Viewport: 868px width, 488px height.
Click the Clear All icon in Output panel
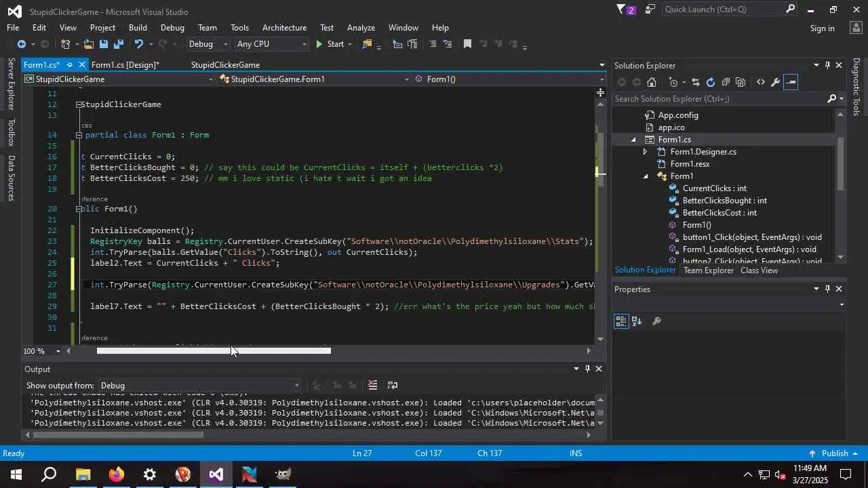click(372, 385)
